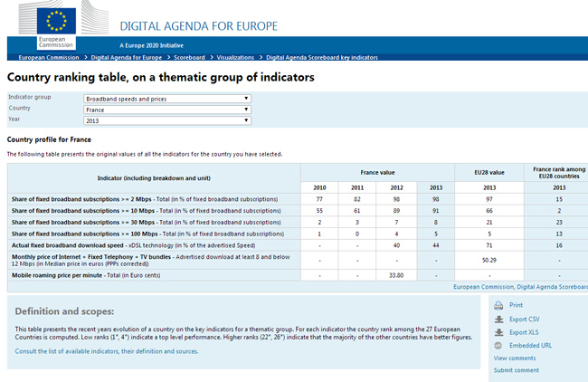Click Submit comment link
This screenshot has width=588, height=382.
click(517, 370)
